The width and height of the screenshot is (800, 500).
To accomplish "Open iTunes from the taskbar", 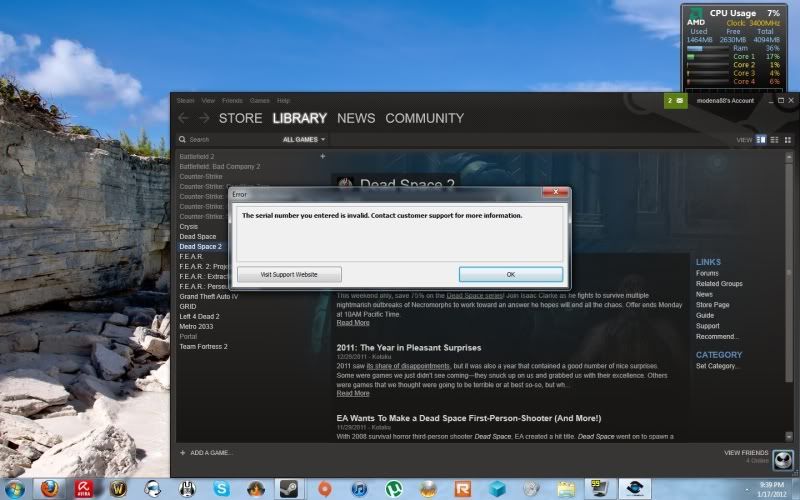I will tap(359, 489).
